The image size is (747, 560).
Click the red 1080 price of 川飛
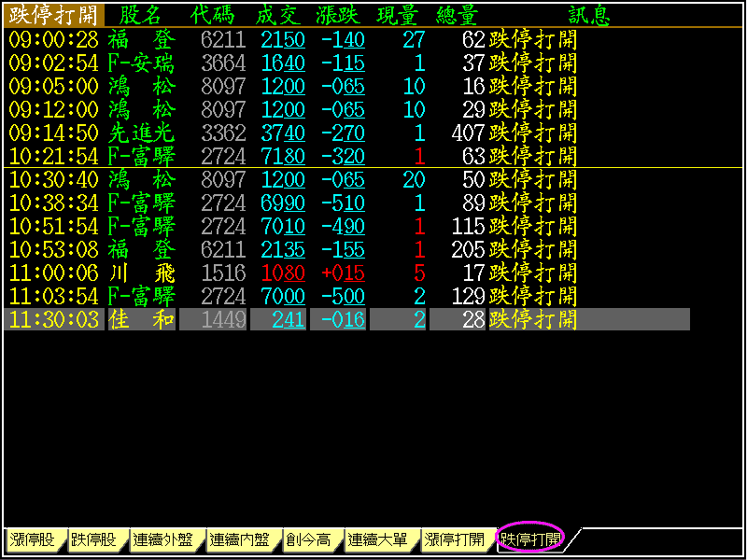coord(283,273)
